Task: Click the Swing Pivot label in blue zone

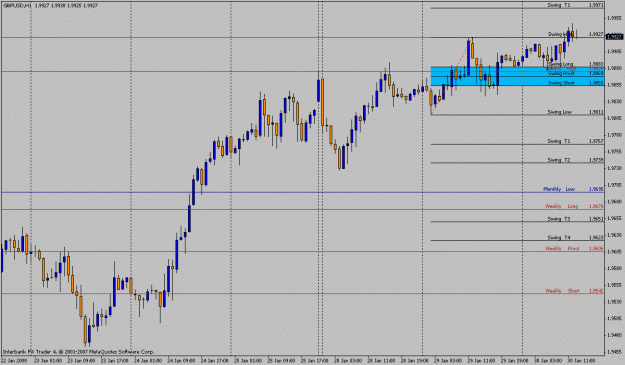Action: pyautogui.click(x=561, y=73)
